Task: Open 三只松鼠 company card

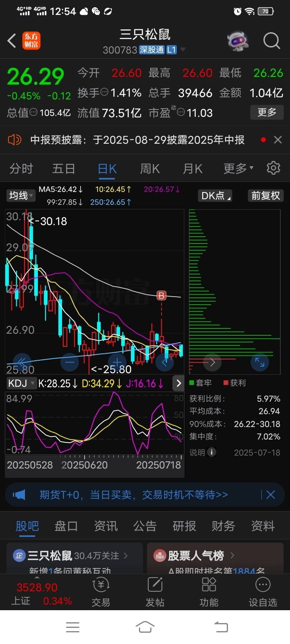Action: [x=75, y=558]
